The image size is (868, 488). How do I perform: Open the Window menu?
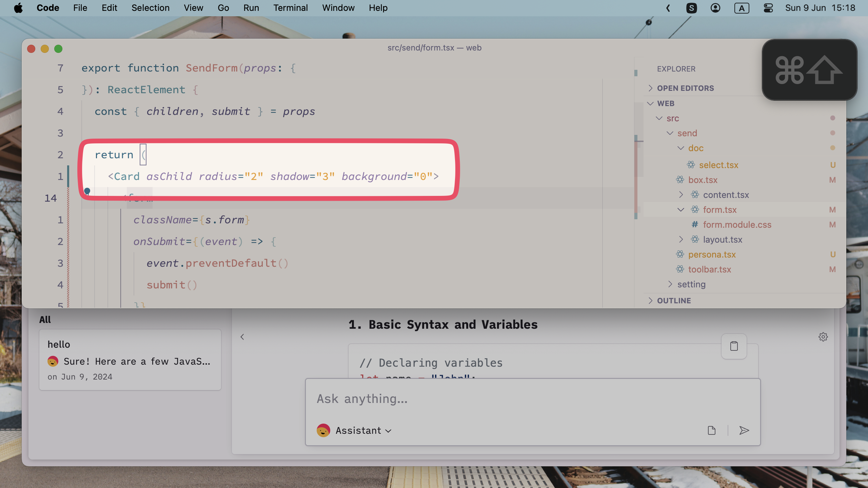click(x=338, y=8)
